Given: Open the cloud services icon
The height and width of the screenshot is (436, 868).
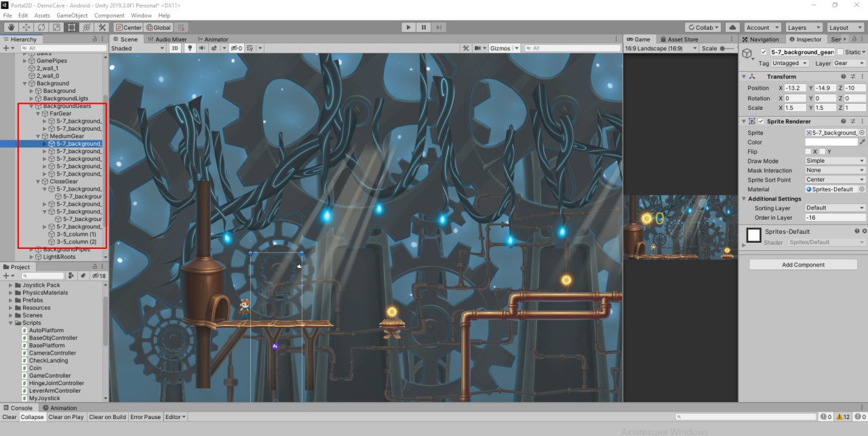Looking at the screenshot, I should [x=732, y=28].
